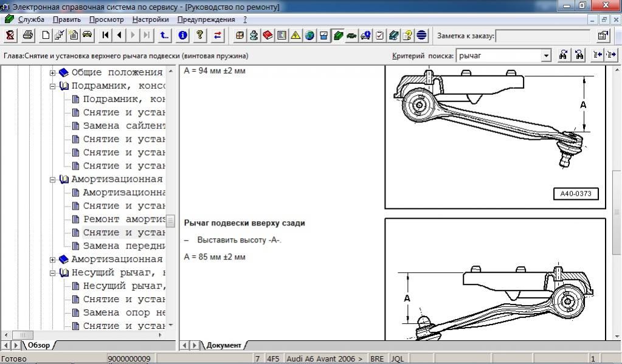Open the yellow warning triangle icon

(x=295, y=36)
